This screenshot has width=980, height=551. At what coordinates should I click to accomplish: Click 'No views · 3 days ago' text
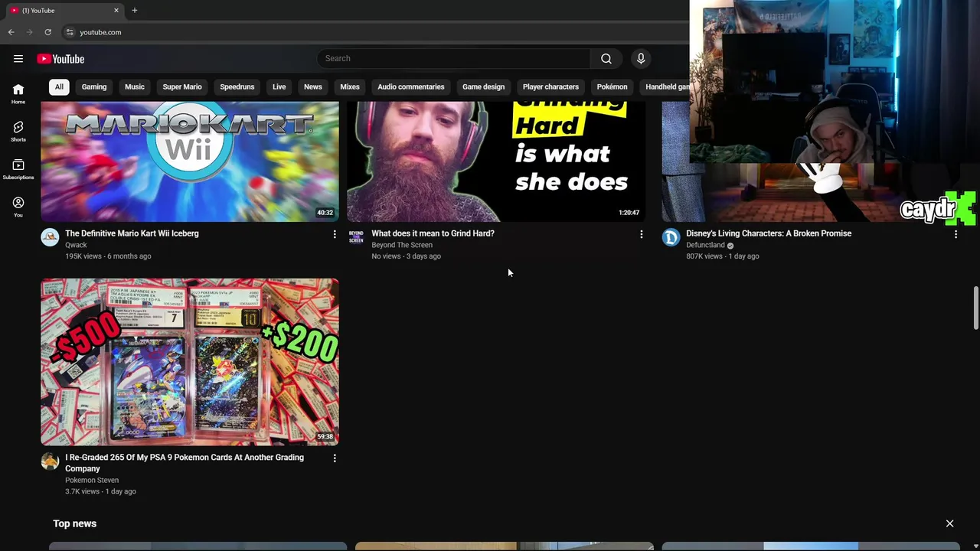[x=406, y=256]
